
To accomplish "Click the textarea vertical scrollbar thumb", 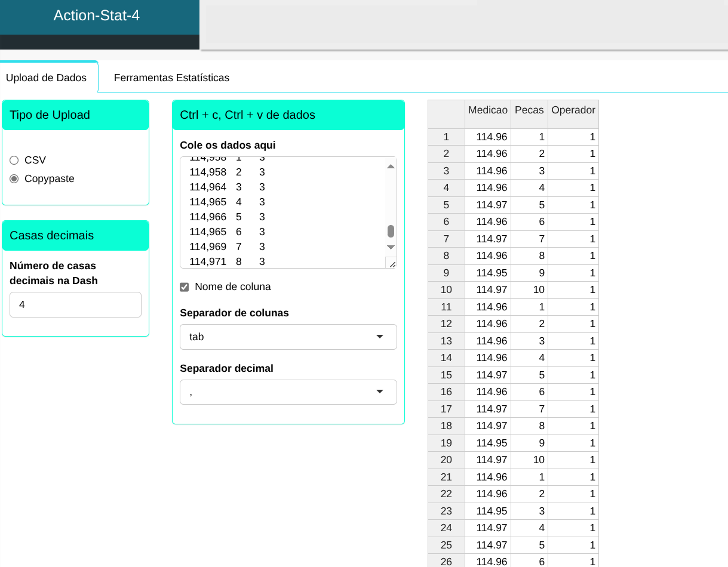I will 391,231.
